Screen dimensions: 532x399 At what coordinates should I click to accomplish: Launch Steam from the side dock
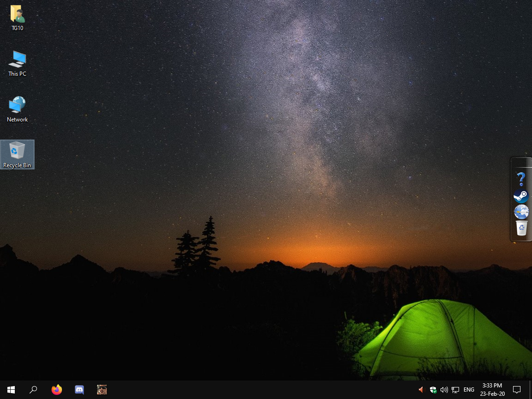click(521, 196)
